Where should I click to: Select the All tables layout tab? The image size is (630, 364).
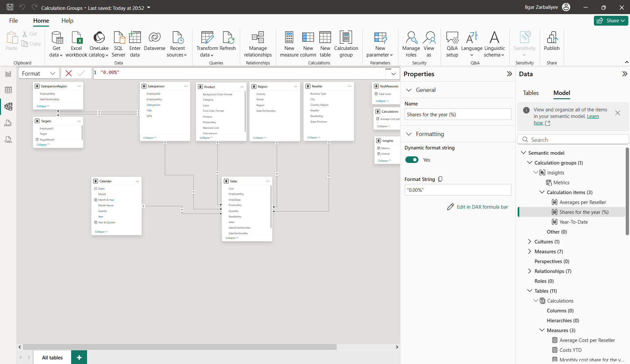[x=52, y=358]
